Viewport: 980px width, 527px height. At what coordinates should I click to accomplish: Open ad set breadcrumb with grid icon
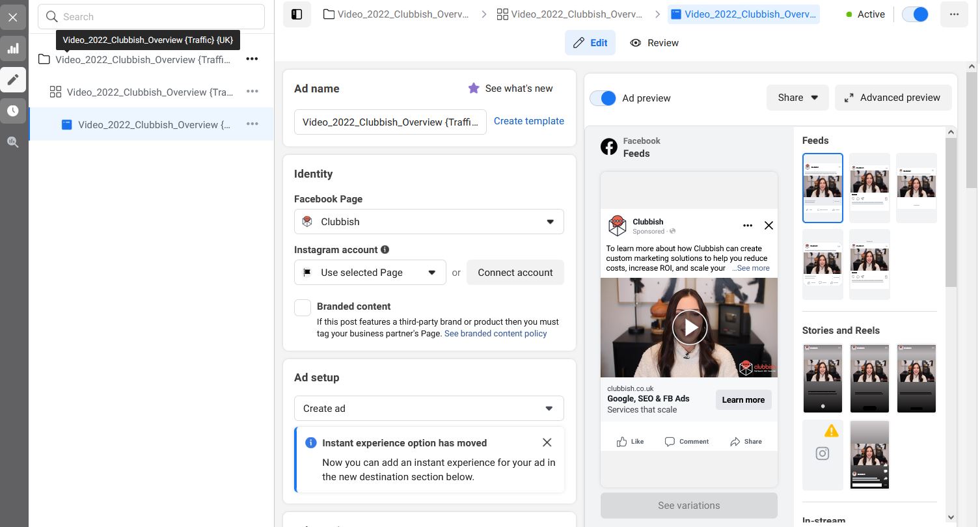click(569, 14)
